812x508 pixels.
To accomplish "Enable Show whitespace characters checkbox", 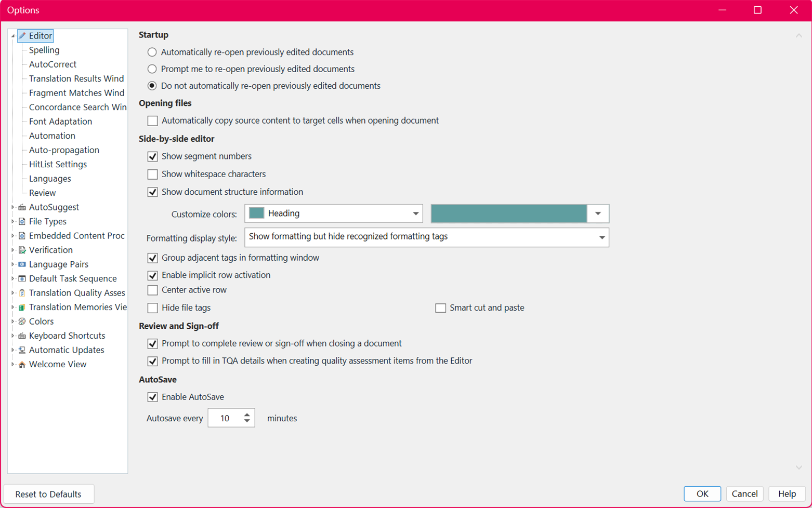I will click(x=152, y=174).
